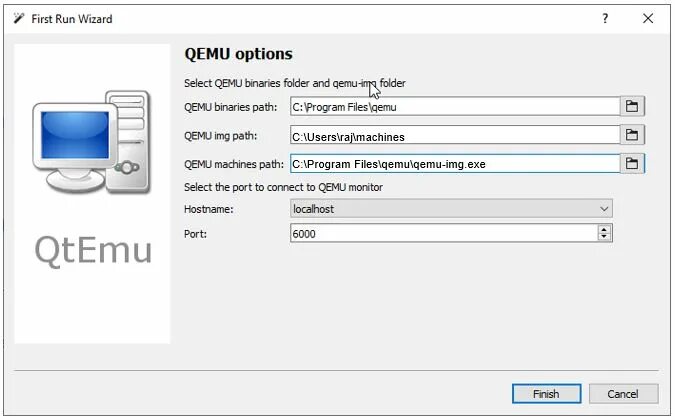Select the QEMU machines path input field
This screenshot has height=420, width=675.
(455, 164)
